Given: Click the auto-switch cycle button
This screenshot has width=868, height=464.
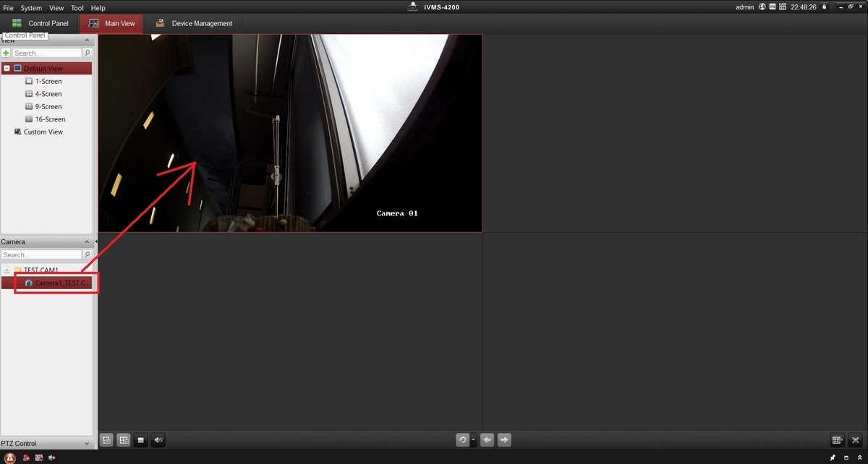Looking at the screenshot, I should click(462, 439).
